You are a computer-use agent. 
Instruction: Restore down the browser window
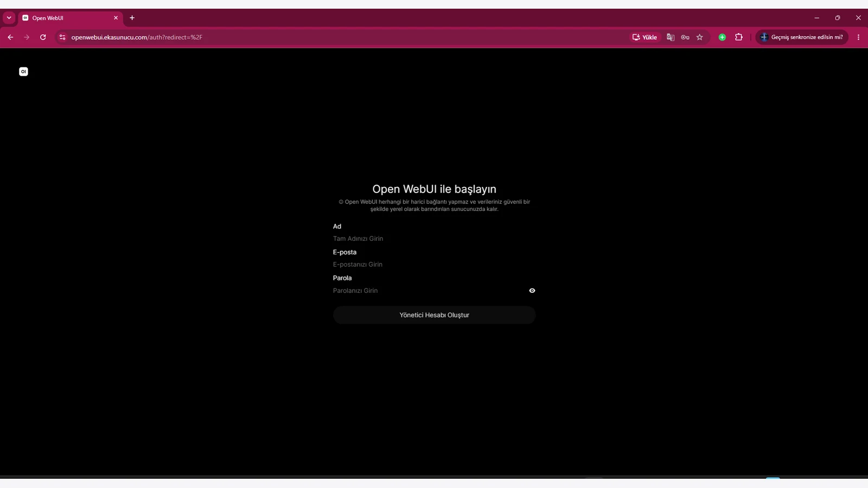pos(838,18)
